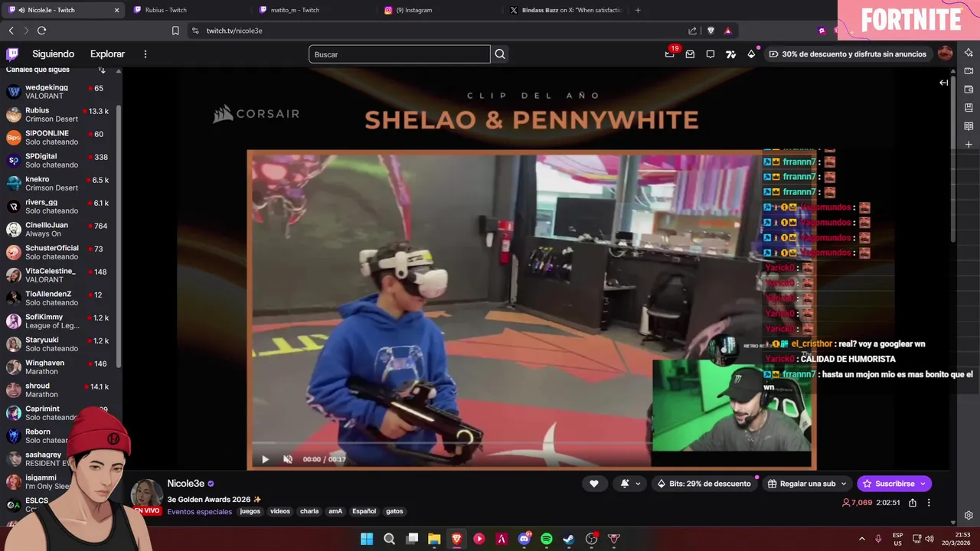Open stream more-options three dots
Screen dimensions: 980x551
click(929, 503)
